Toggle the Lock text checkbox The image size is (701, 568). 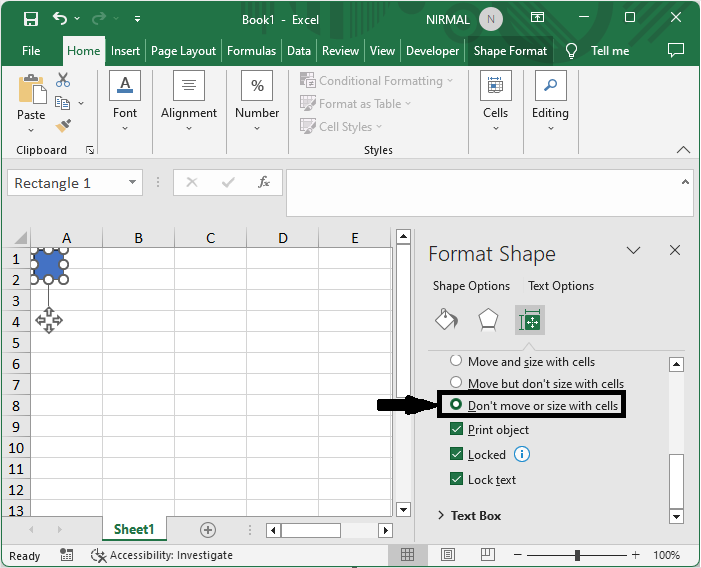(457, 480)
